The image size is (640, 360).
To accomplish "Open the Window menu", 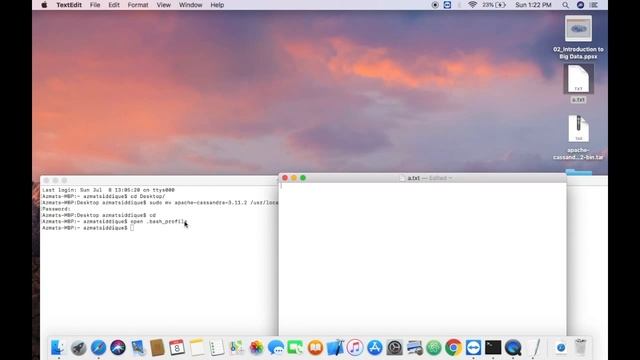I will click(191, 5).
